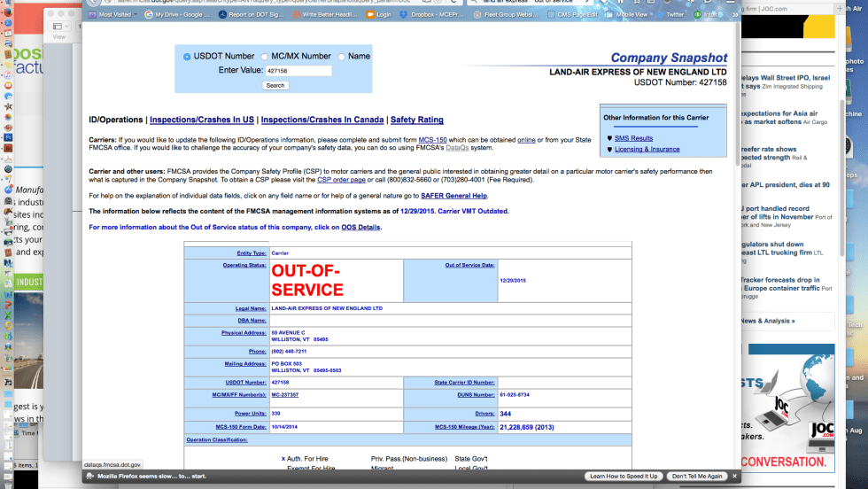Go to the Safety Rating section

[x=416, y=120]
